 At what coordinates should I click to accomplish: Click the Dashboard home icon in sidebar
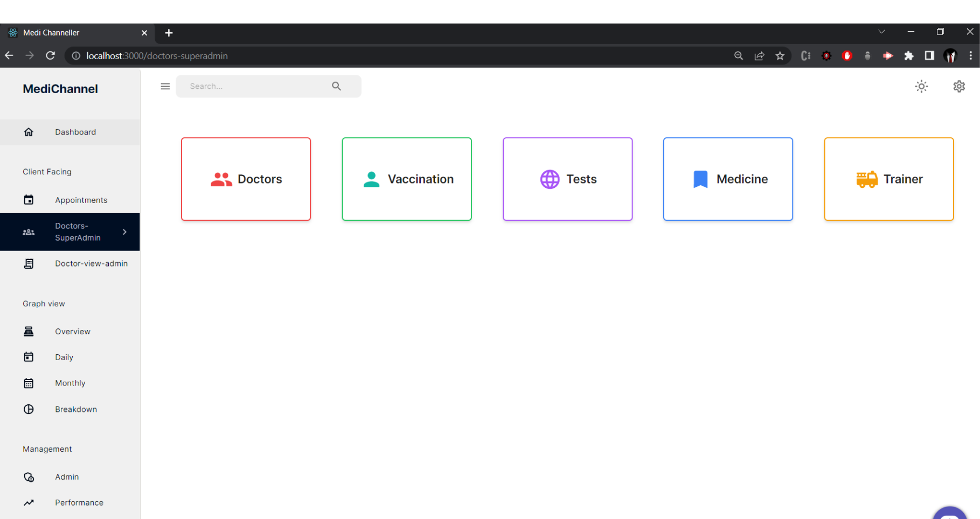pyautogui.click(x=29, y=132)
